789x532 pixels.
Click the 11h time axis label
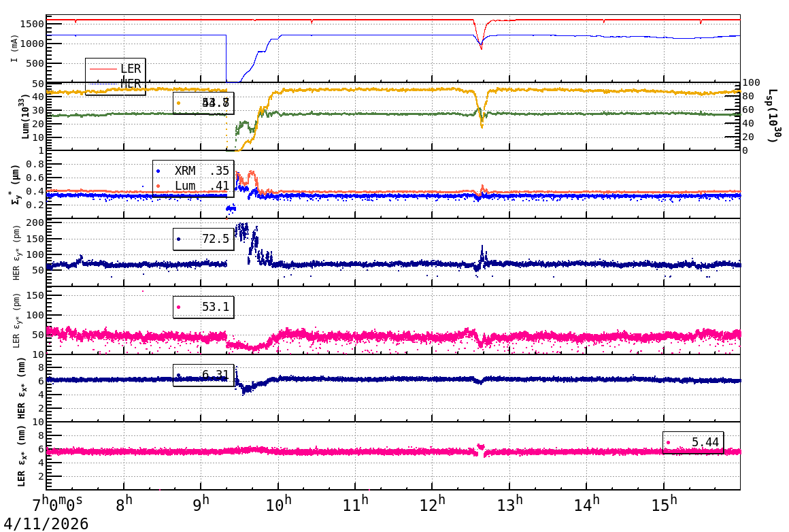coord(355,503)
